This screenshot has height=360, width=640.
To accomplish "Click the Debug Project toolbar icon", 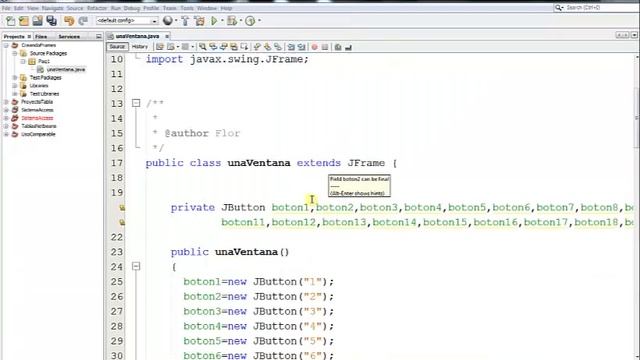I will click(x=232, y=20).
